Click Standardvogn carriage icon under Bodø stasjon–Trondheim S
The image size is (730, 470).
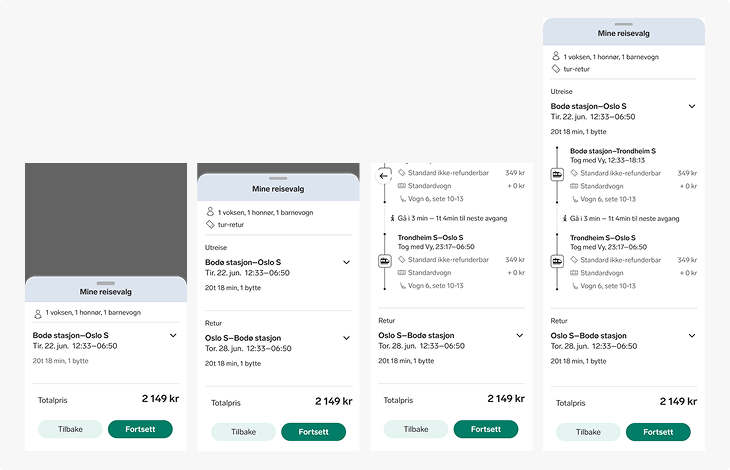pyautogui.click(x=574, y=186)
